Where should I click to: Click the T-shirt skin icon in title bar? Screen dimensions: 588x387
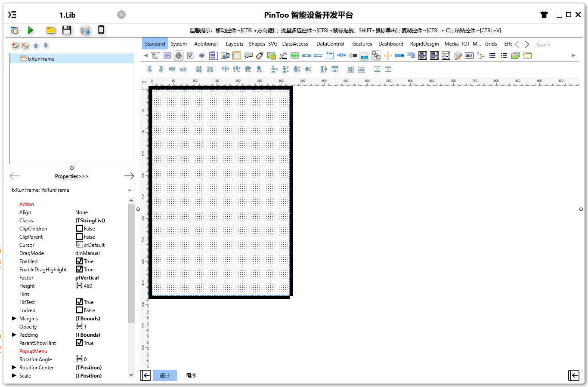pos(544,15)
